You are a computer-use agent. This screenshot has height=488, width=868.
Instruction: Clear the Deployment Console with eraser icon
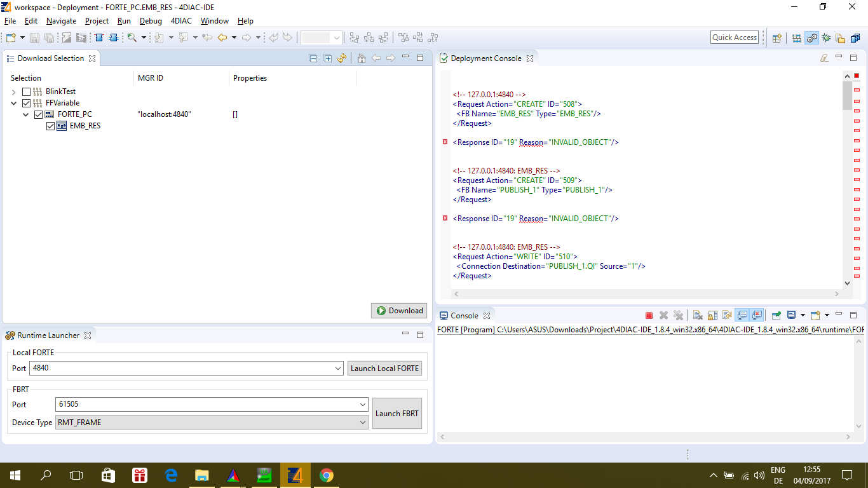[x=824, y=58]
